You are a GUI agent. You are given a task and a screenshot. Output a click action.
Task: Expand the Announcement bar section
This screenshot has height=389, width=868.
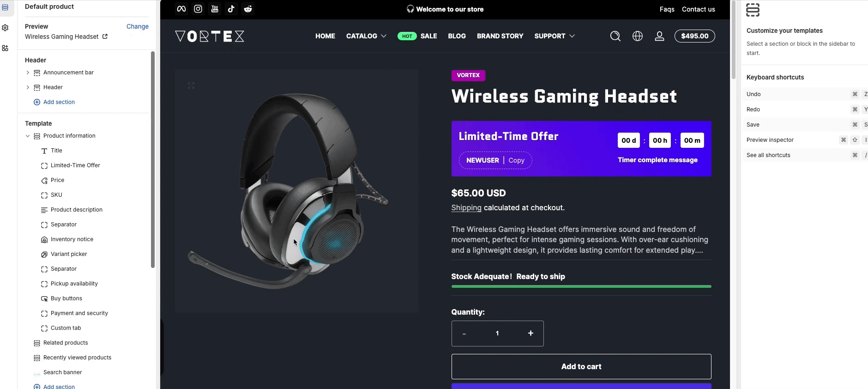(28, 73)
